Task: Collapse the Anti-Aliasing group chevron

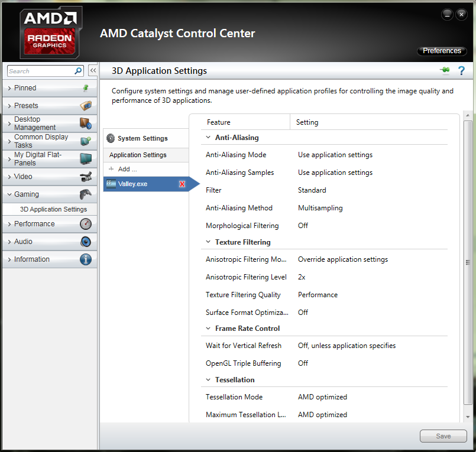Action: (x=208, y=138)
